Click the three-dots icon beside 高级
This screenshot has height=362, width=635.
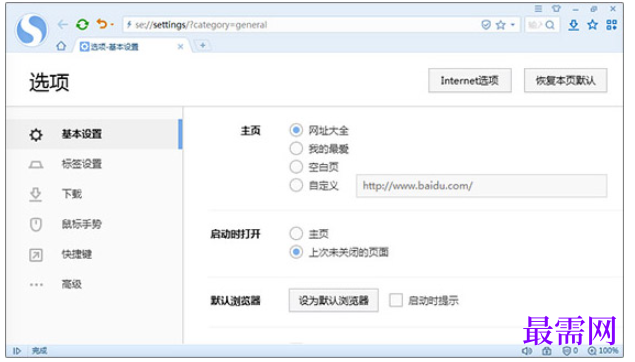click(x=36, y=285)
